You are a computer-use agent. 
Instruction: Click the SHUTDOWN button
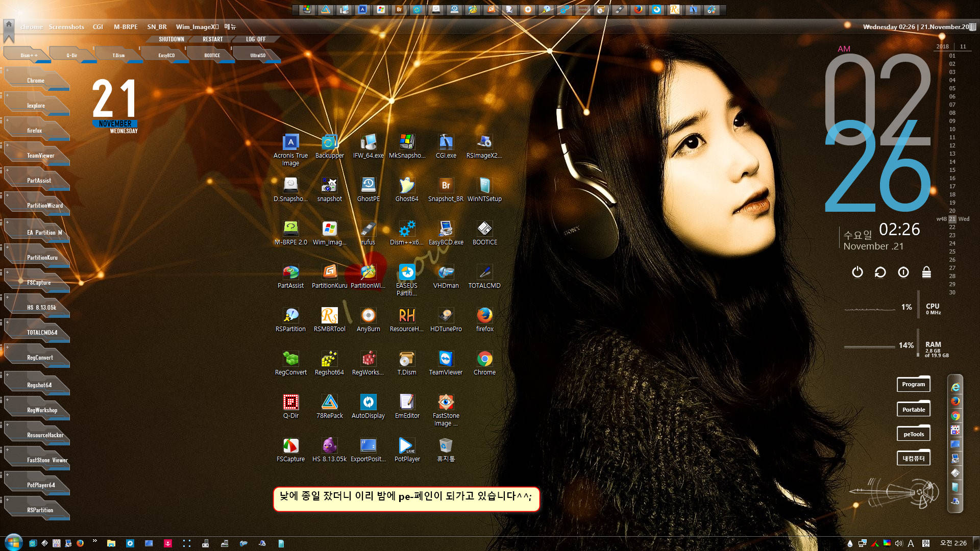171,39
